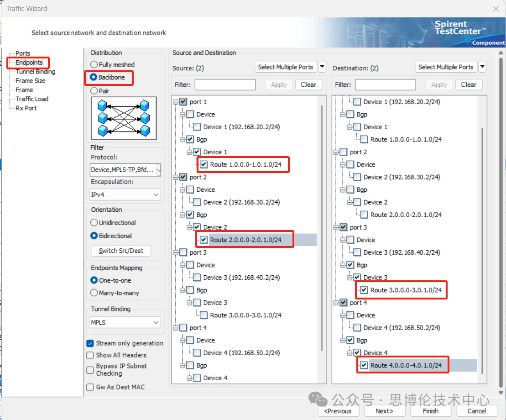
Task: Expand the Tunnel Binding MPLS dropdown
Action: pos(156,323)
